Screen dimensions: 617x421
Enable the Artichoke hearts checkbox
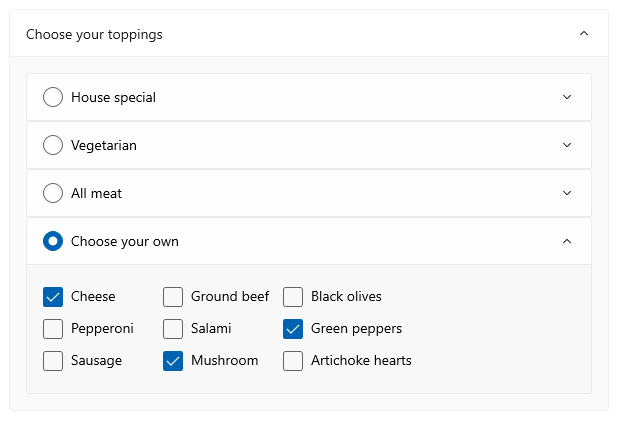pyautogui.click(x=293, y=361)
